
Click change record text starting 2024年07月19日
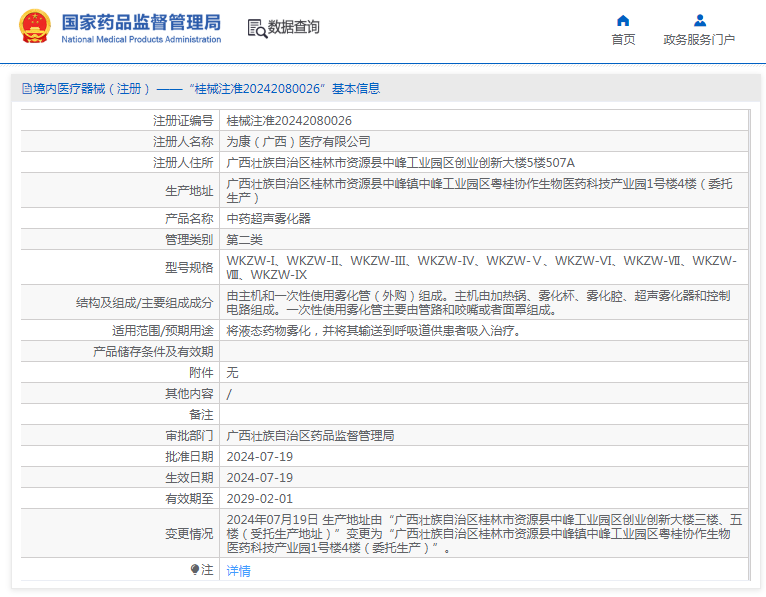tap(484, 533)
